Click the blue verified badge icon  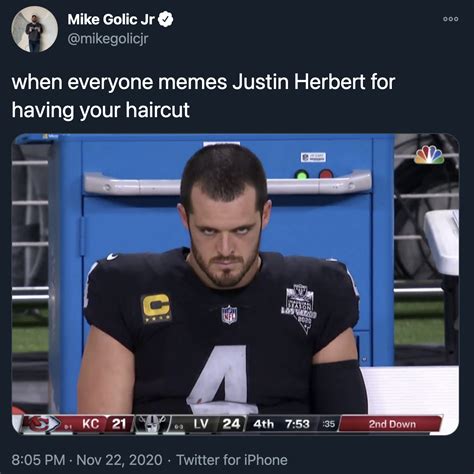click(165, 19)
